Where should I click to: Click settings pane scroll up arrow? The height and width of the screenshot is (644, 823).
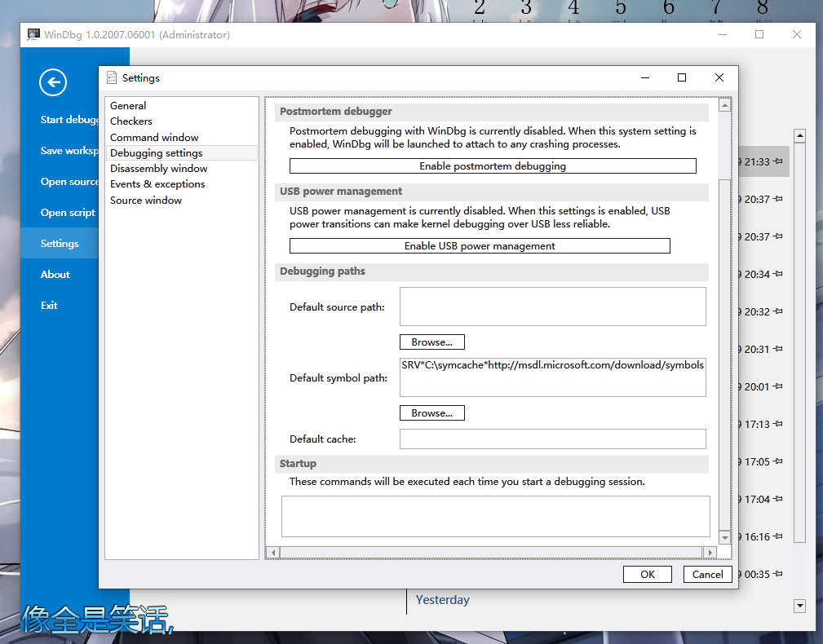(x=725, y=105)
